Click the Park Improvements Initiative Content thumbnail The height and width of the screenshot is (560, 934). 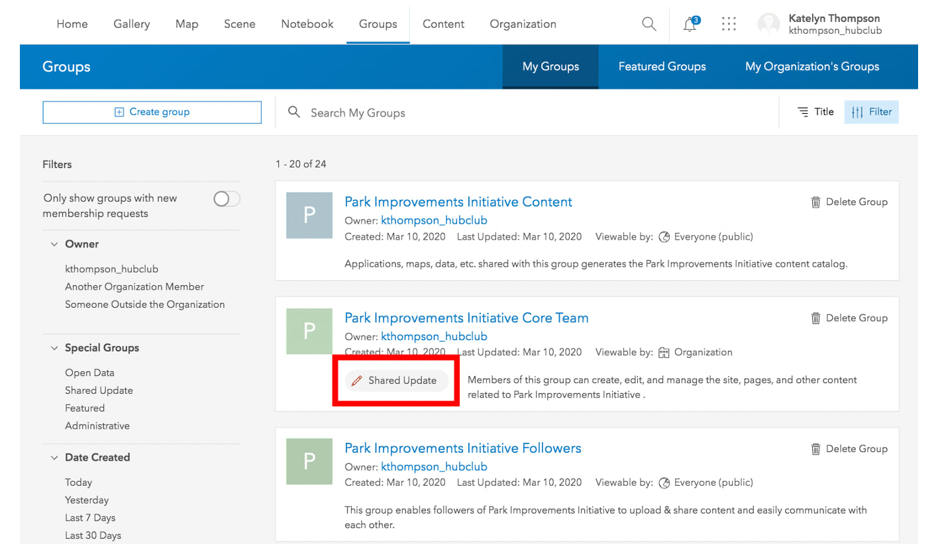pos(309,215)
